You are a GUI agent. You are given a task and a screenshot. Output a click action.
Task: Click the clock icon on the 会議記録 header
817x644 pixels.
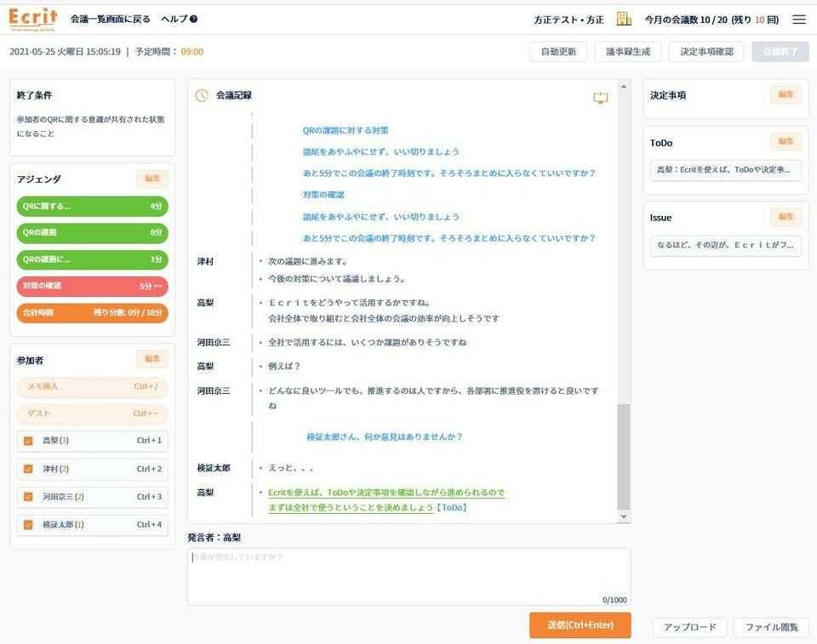click(200, 95)
